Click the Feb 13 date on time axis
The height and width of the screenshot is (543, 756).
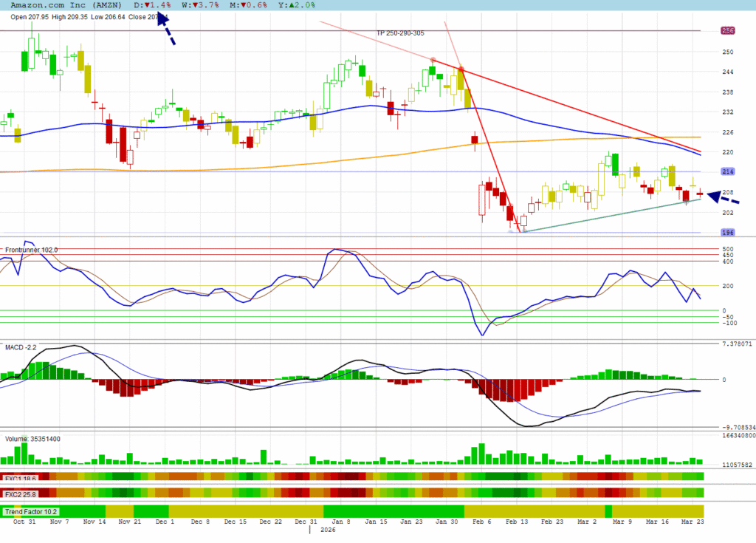point(516,522)
